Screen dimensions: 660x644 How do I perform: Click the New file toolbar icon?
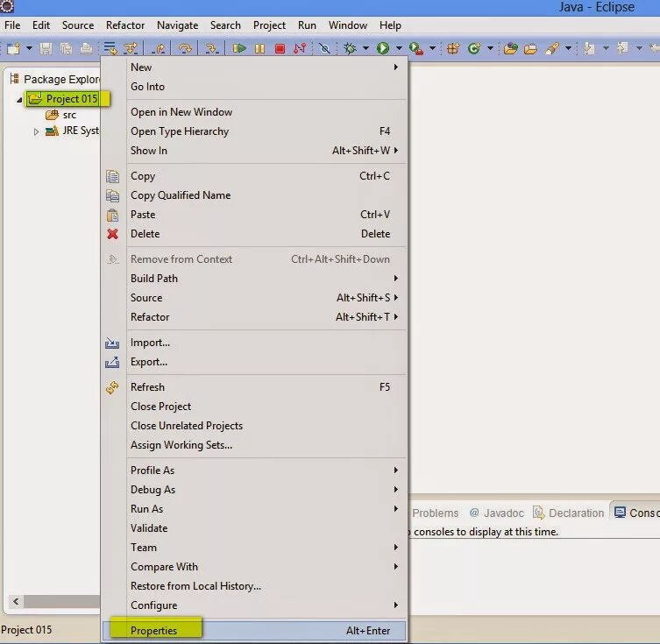13,49
